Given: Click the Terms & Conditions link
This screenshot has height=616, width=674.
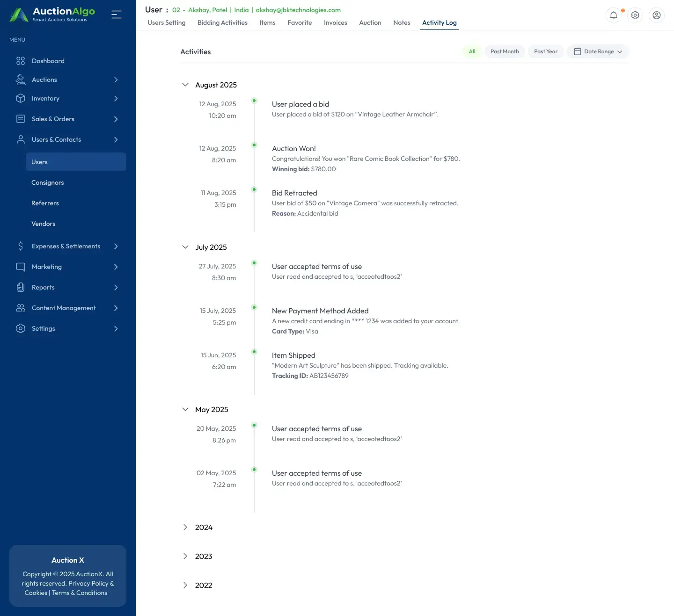Looking at the screenshot, I should coord(80,593).
